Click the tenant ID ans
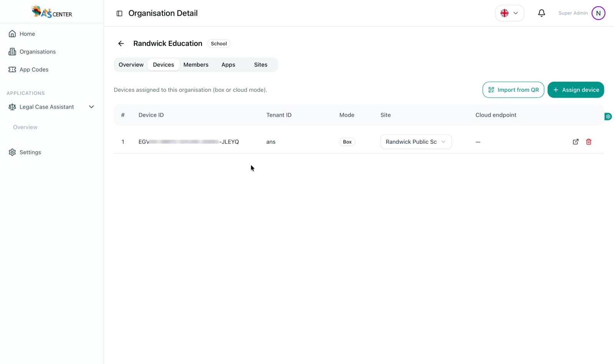The height and width of the screenshot is (364, 614). pos(271,142)
